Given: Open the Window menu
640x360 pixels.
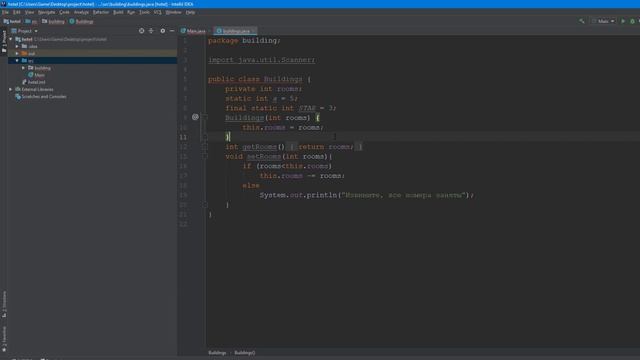Looking at the screenshot, I should click(173, 12).
